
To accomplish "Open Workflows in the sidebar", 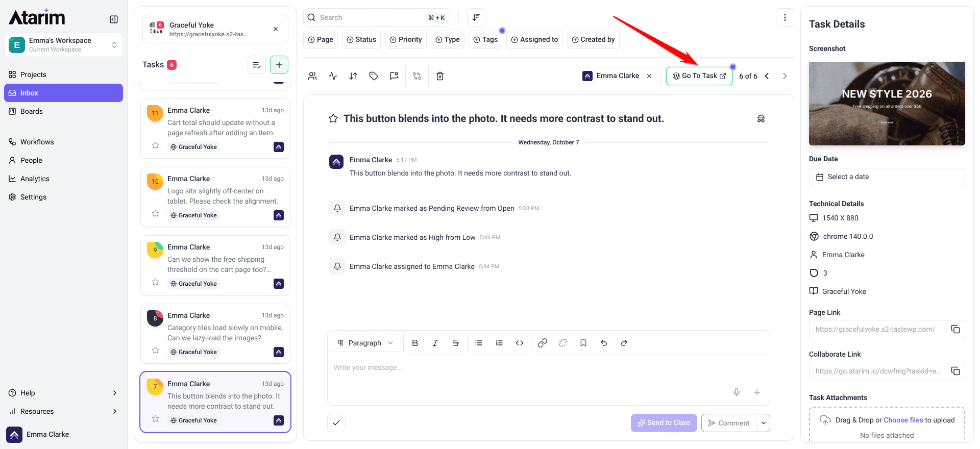I will pyautogui.click(x=63, y=142).
